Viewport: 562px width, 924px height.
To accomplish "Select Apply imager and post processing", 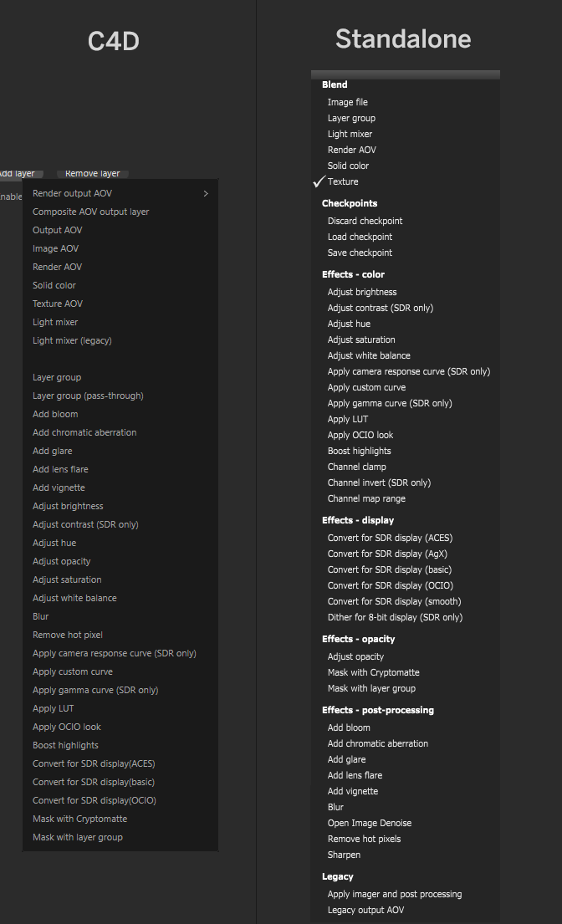I will pyautogui.click(x=395, y=894).
